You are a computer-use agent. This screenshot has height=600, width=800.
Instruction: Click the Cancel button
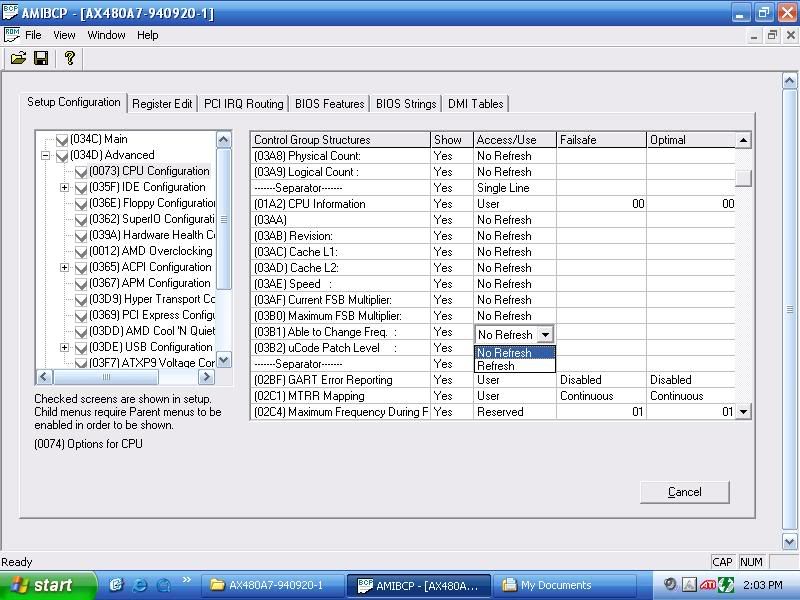pyautogui.click(x=684, y=492)
